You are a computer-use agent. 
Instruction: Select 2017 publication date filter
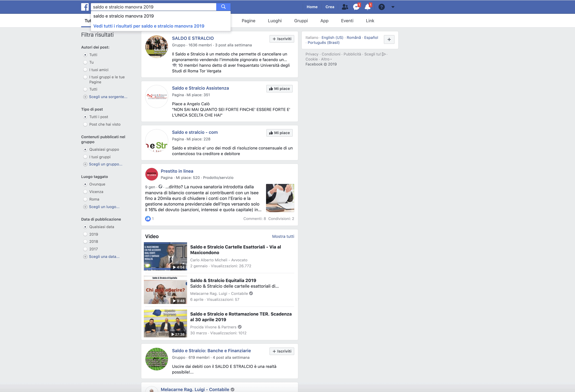point(85,249)
